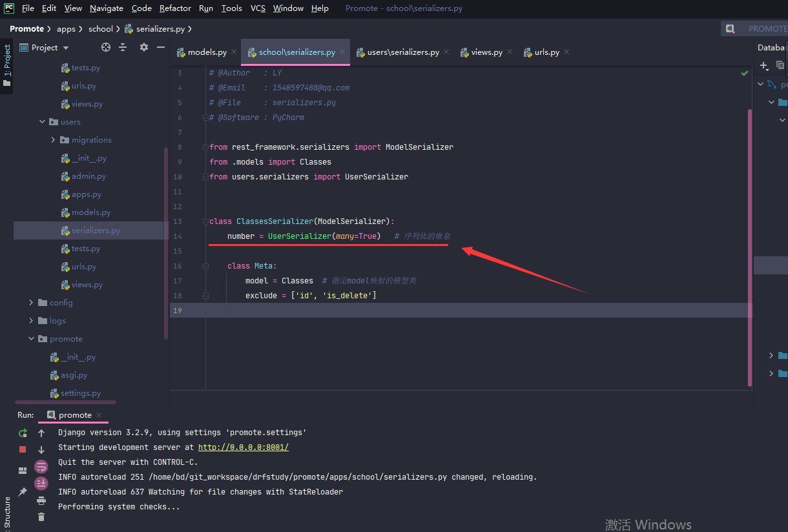Click green inspection checkmark in editor
This screenshot has width=788, height=532.
(745, 74)
